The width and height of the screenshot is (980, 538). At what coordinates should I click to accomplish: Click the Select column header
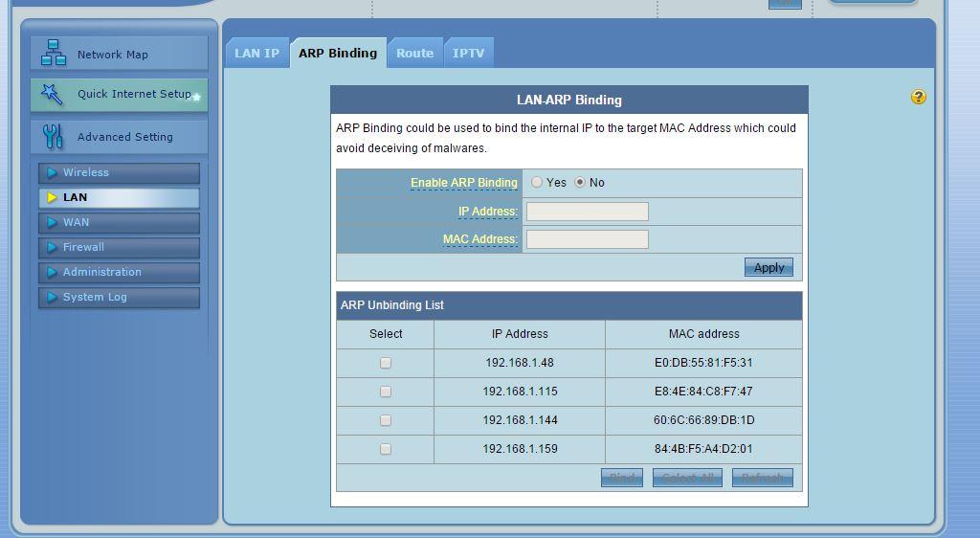coord(386,334)
